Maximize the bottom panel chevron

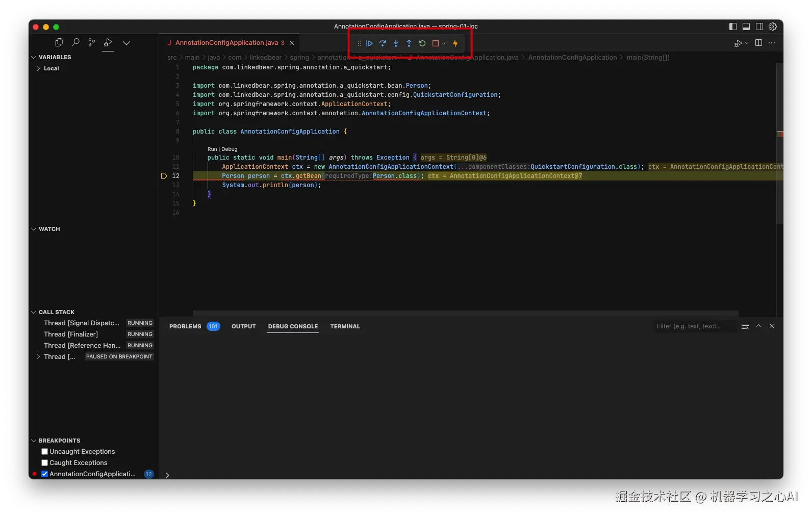758,326
